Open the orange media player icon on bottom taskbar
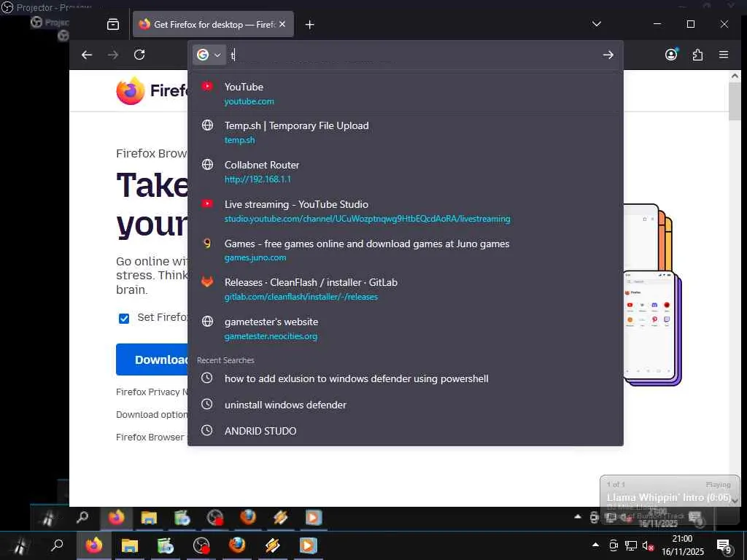Screen dimensions: 747x560 click(308, 545)
